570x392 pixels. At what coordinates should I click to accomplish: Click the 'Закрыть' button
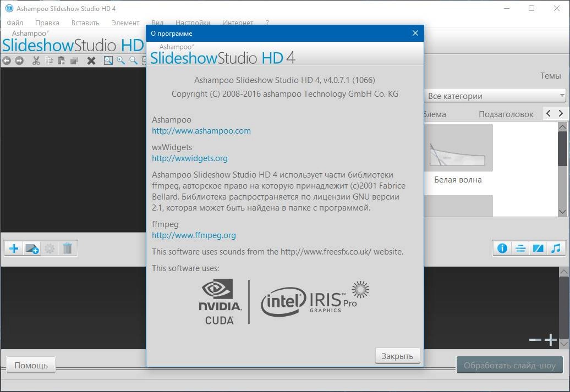tap(397, 356)
